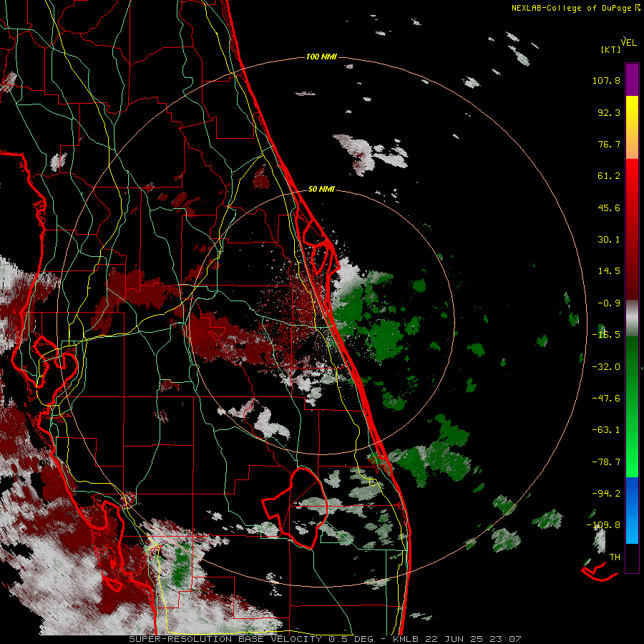Click the 30.1 velocity scale value
644x644 pixels.
[609, 240]
